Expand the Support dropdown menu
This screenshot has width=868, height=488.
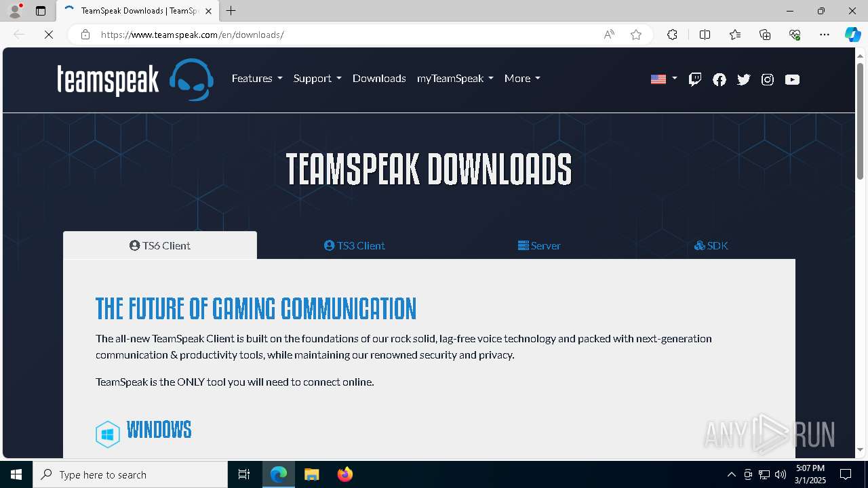[317, 79]
